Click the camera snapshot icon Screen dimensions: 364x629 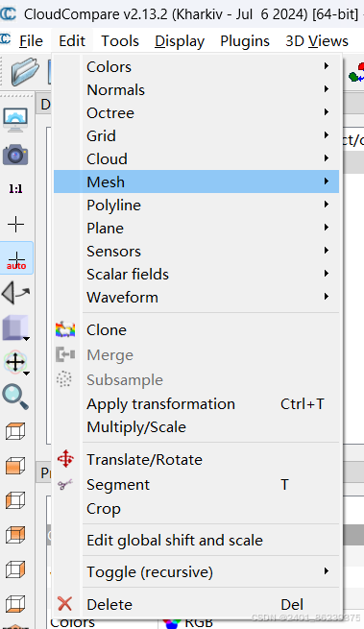coord(15,155)
